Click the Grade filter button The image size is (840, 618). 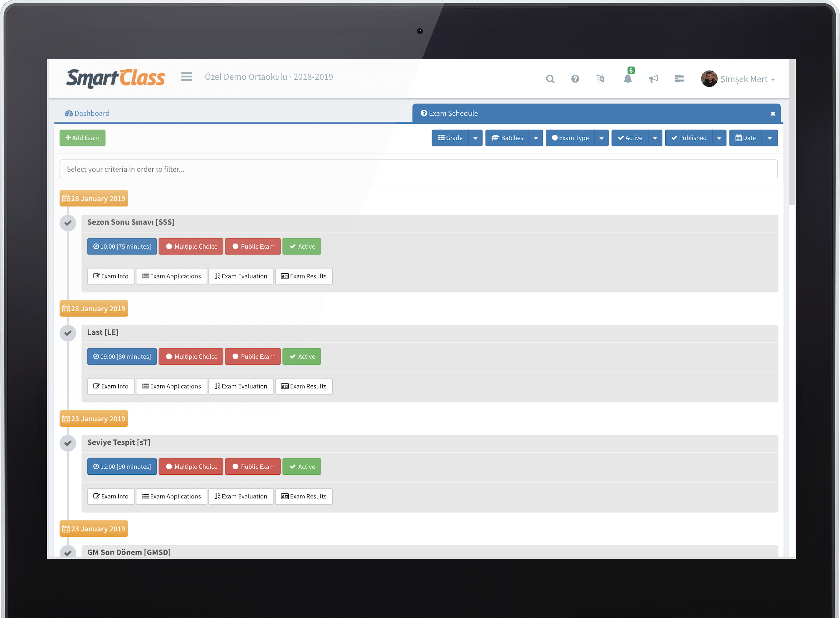[450, 138]
